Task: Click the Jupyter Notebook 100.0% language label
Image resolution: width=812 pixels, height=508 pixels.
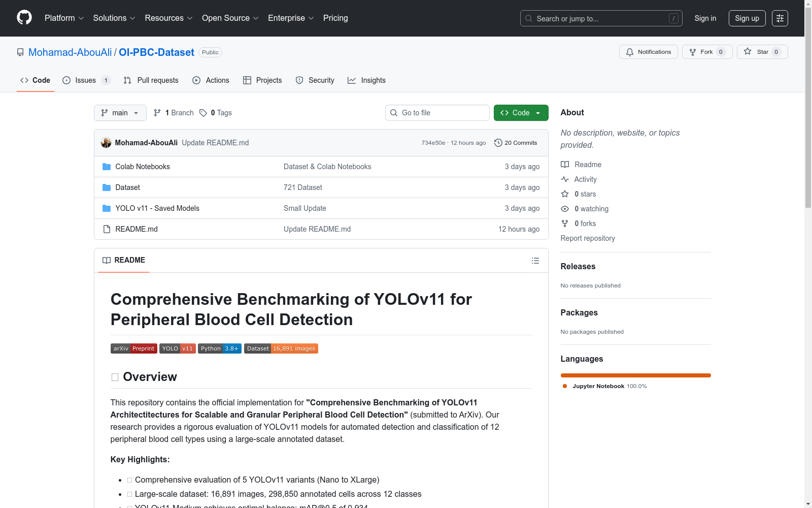Action: pyautogui.click(x=605, y=386)
